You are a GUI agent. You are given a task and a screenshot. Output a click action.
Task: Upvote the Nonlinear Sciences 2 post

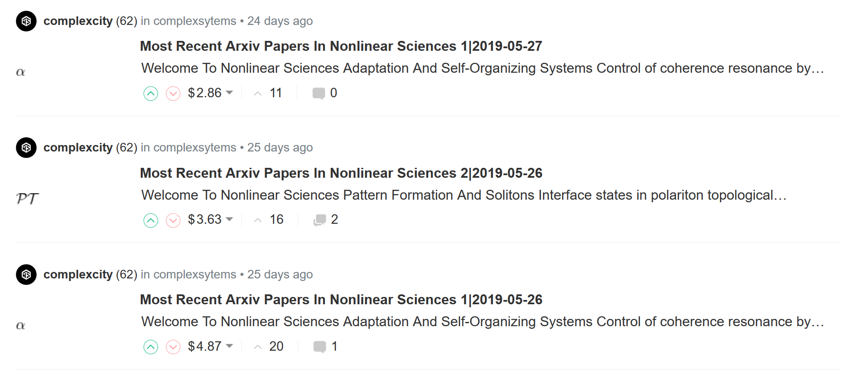point(151,220)
